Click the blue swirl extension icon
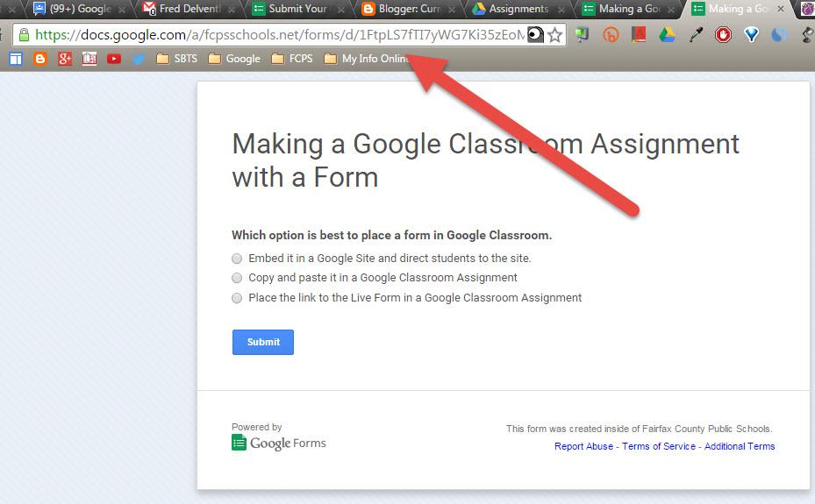The width and height of the screenshot is (815, 504). [x=779, y=35]
